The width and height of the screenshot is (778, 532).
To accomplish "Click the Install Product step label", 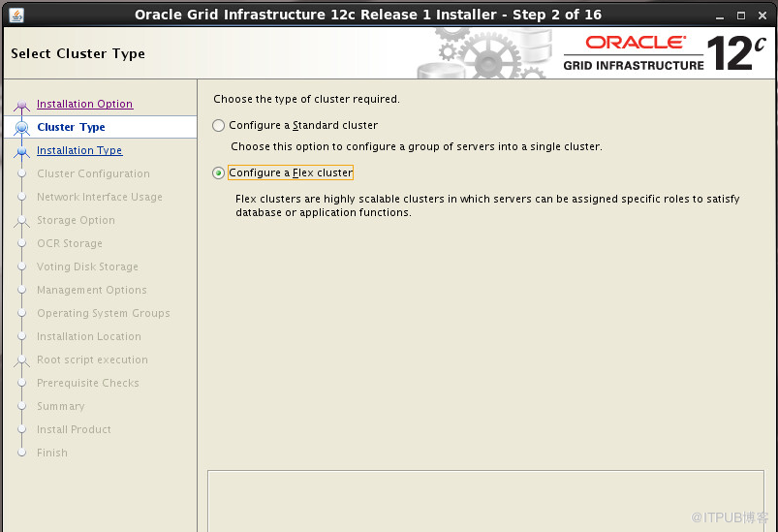I will click(74, 430).
